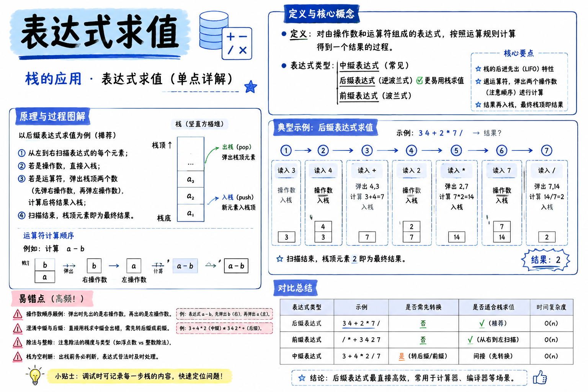Click step circle 3 in the postfix example
588x392 pixels.
click(367, 150)
